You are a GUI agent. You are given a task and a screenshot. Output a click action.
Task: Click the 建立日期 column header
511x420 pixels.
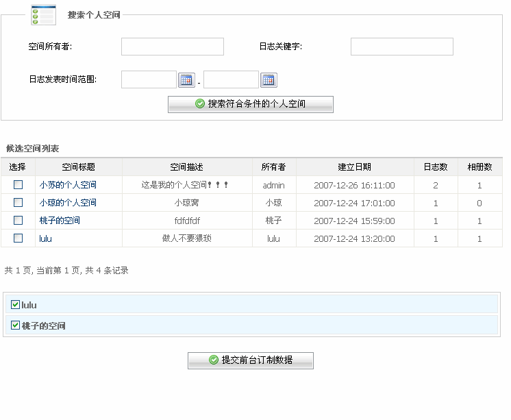click(x=355, y=167)
